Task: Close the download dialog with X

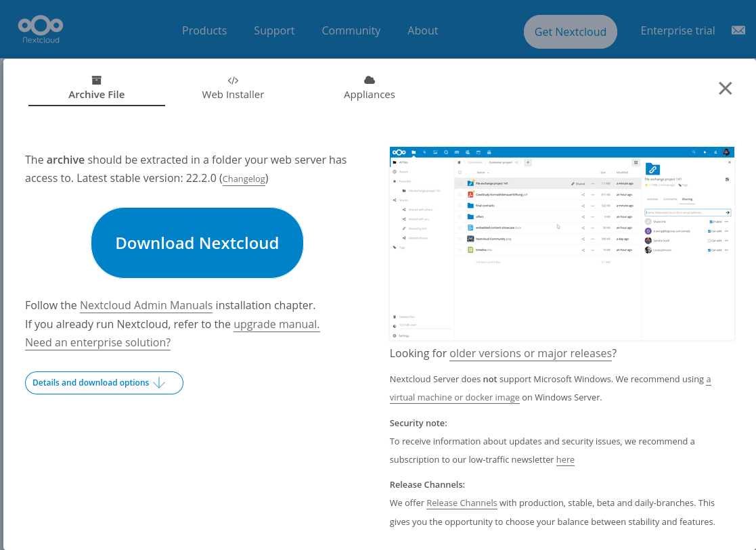Action: point(725,88)
